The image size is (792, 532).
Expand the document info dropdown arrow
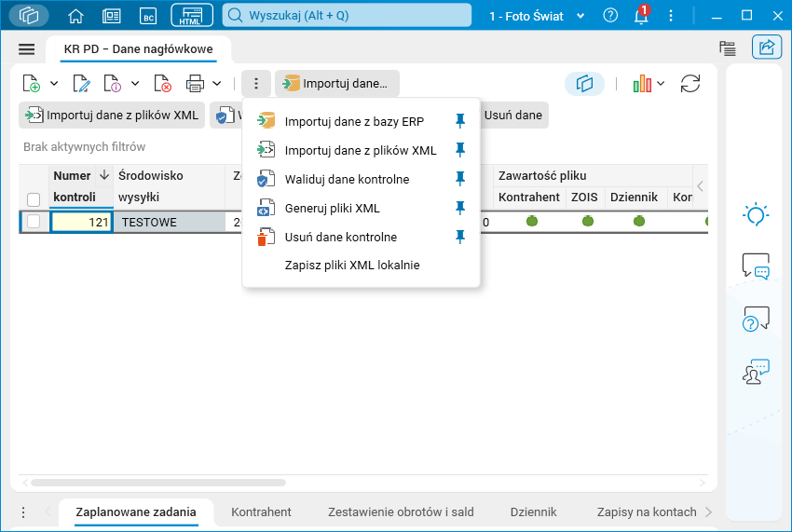[x=135, y=83]
